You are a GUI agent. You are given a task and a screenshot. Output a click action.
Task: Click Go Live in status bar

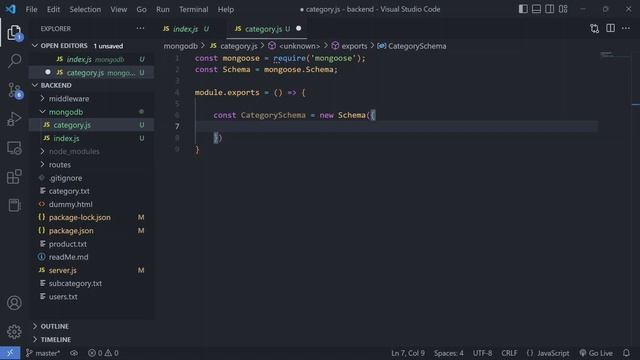(x=596, y=353)
